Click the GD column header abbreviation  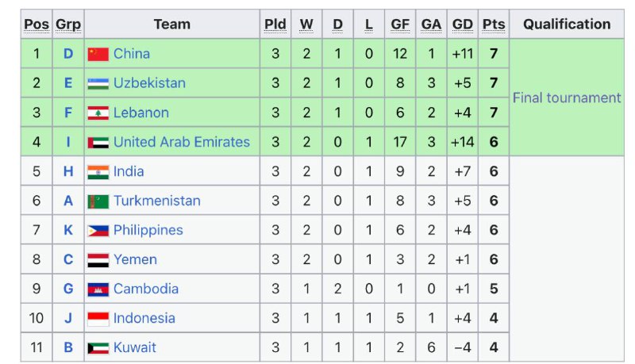[x=463, y=25]
